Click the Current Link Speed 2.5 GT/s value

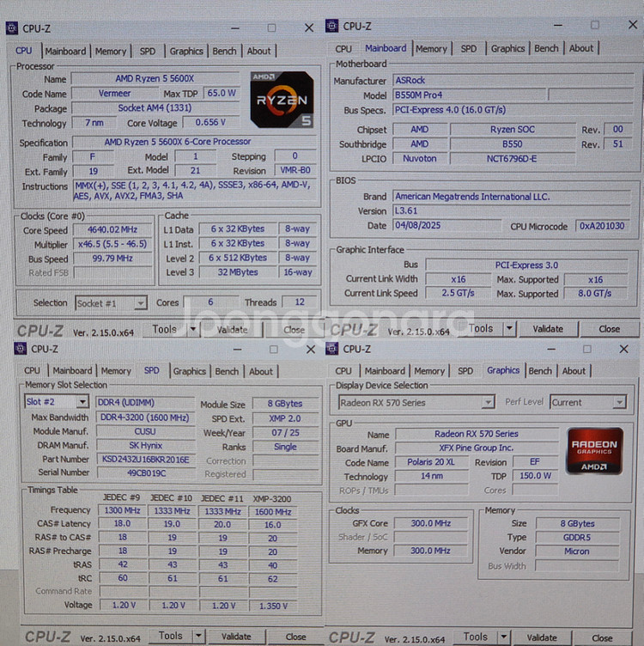[x=458, y=293]
